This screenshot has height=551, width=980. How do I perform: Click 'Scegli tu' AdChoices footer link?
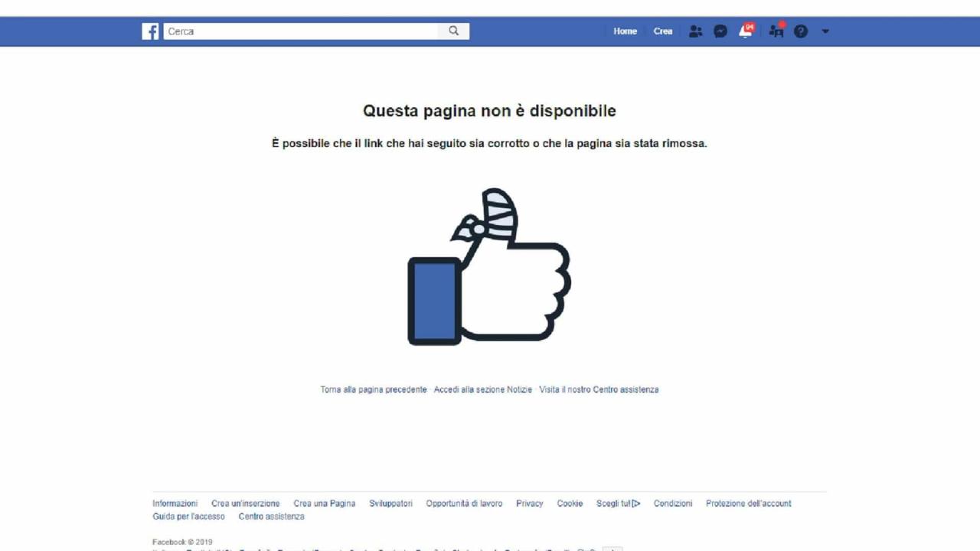pos(619,504)
